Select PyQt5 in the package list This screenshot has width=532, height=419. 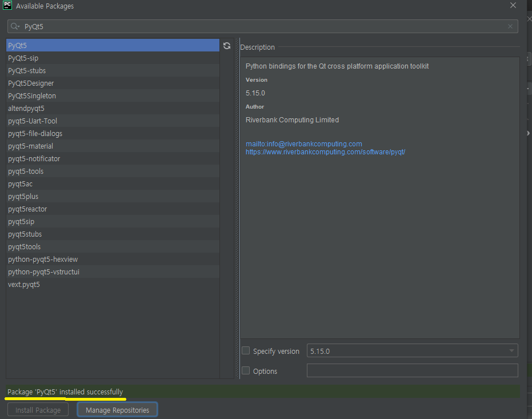tap(113, 46)
